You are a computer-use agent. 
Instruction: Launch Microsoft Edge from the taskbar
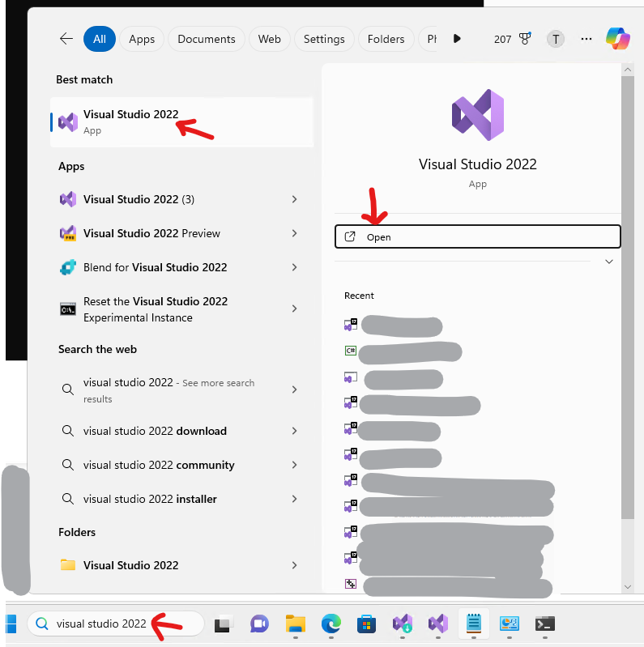coord(331,624)
